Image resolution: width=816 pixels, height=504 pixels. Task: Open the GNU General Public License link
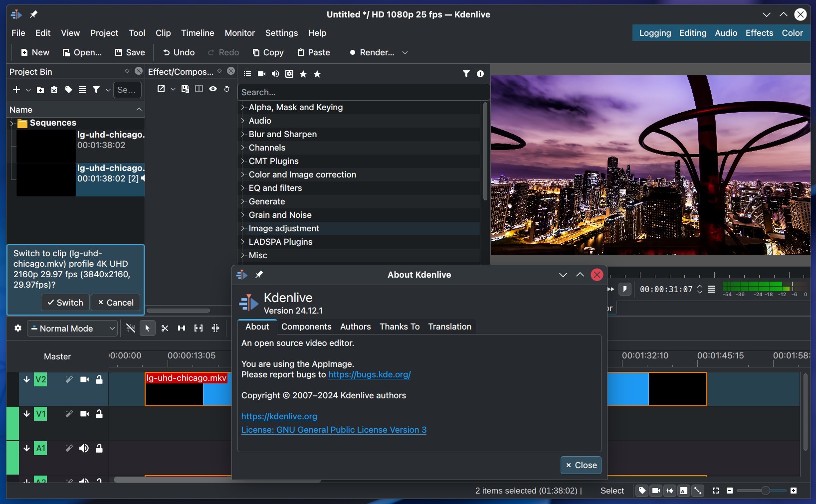click(x=334, y=430)
